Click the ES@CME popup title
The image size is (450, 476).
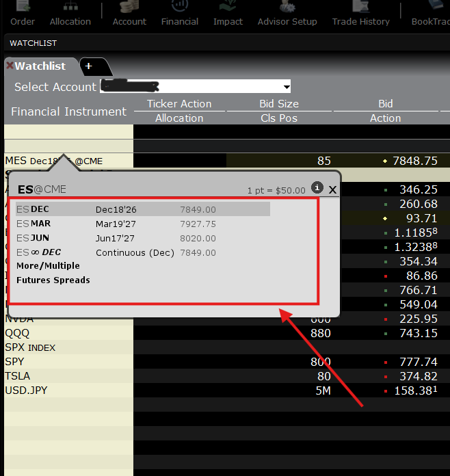coord(42,189)
